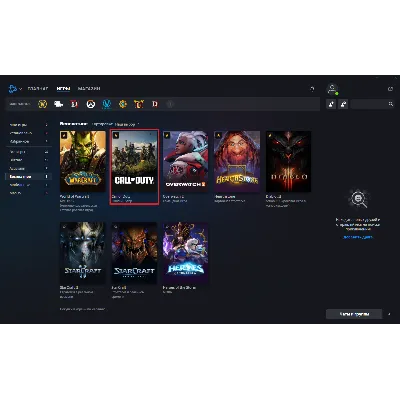The height and width of the screenshot is (400, 400).
Task: Select the orange W icon in favorites
Action: [139, 104]
